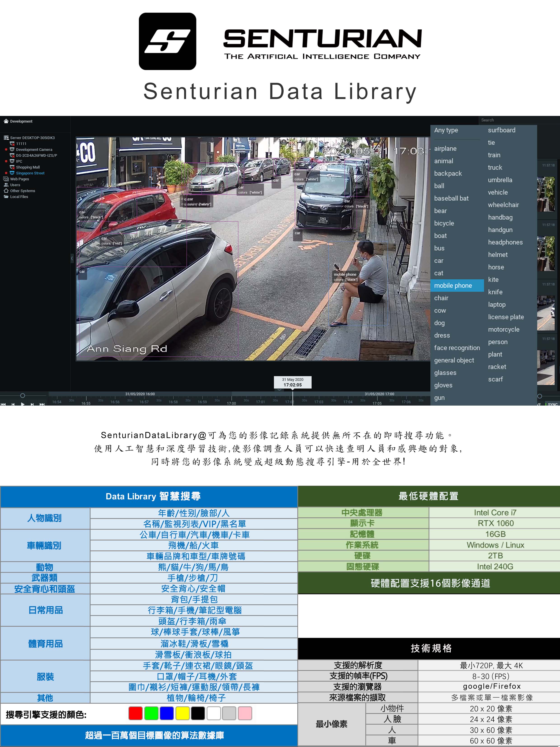560x747 pixels.
Task: Click the Other Systems house icon
Action: click(6, 191)
